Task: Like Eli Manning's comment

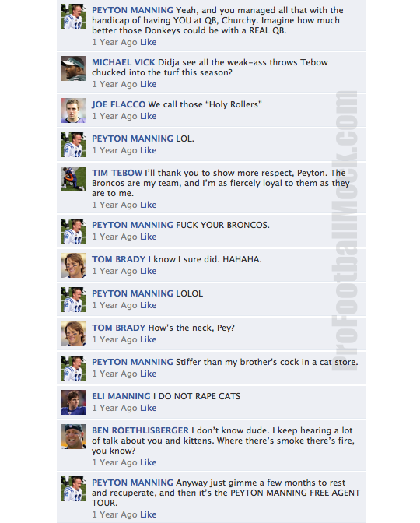Action: [149, 408]
